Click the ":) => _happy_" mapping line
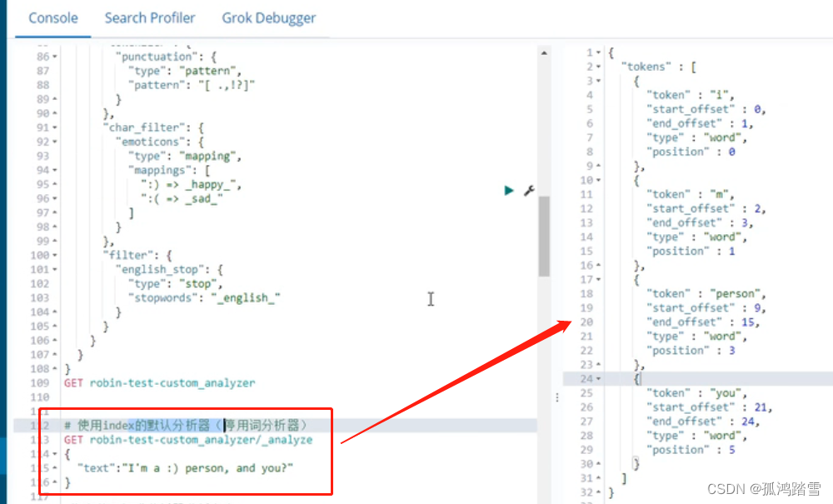 click(192, 184)
